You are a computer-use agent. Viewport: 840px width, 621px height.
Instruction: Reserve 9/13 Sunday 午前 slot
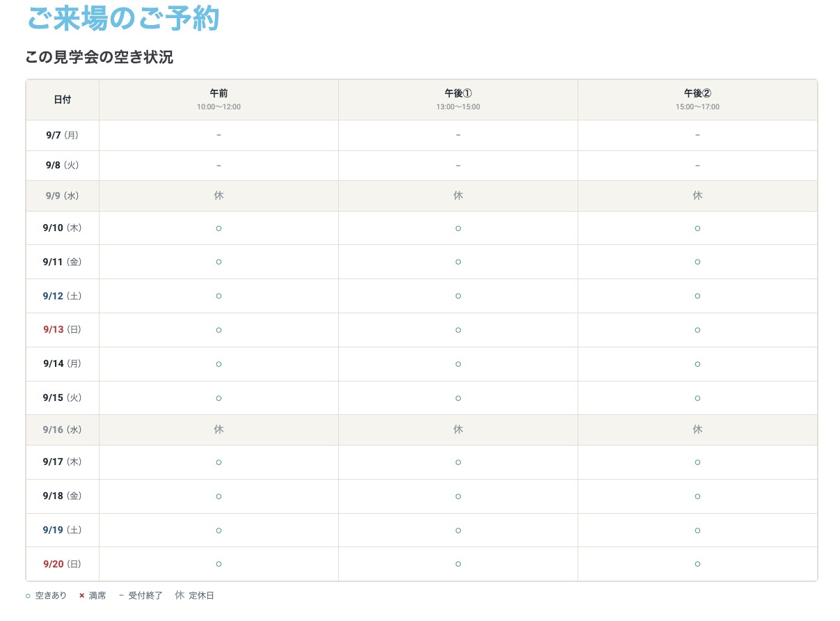click(219, 330)
